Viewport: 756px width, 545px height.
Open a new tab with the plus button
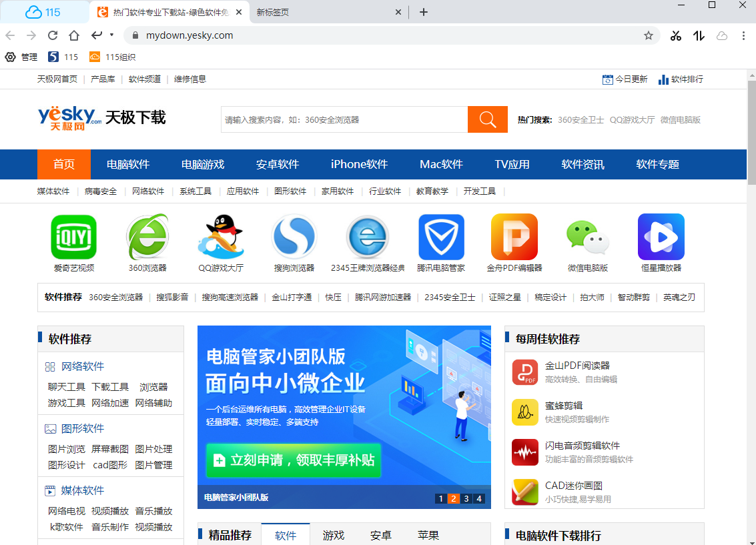click(x=423, y=12)
